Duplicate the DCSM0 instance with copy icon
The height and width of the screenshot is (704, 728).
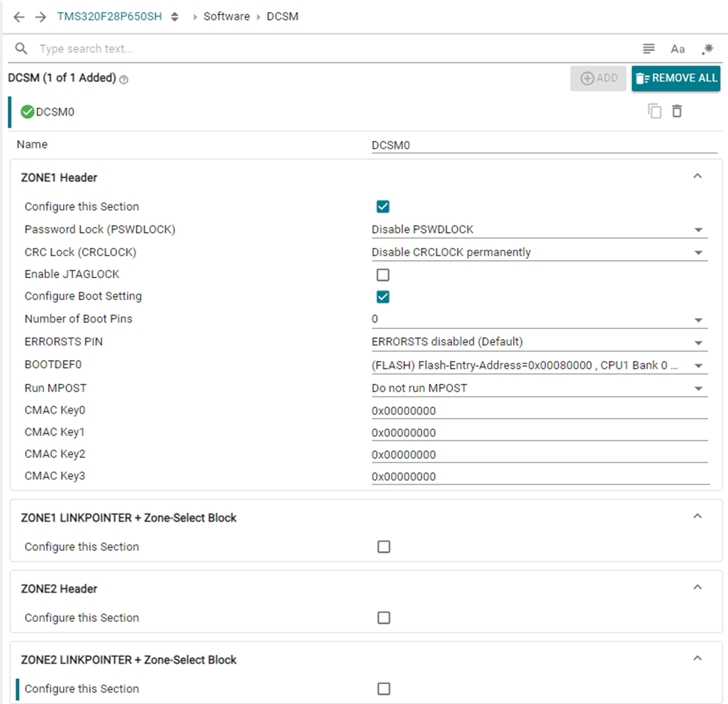(655, 112)
